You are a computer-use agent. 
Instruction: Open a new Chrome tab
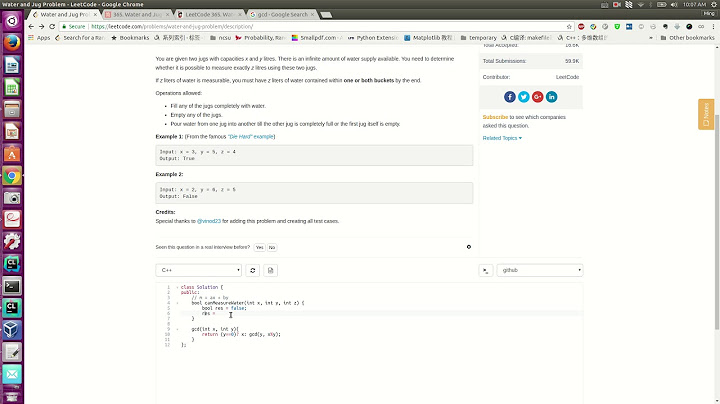(326, 15)
